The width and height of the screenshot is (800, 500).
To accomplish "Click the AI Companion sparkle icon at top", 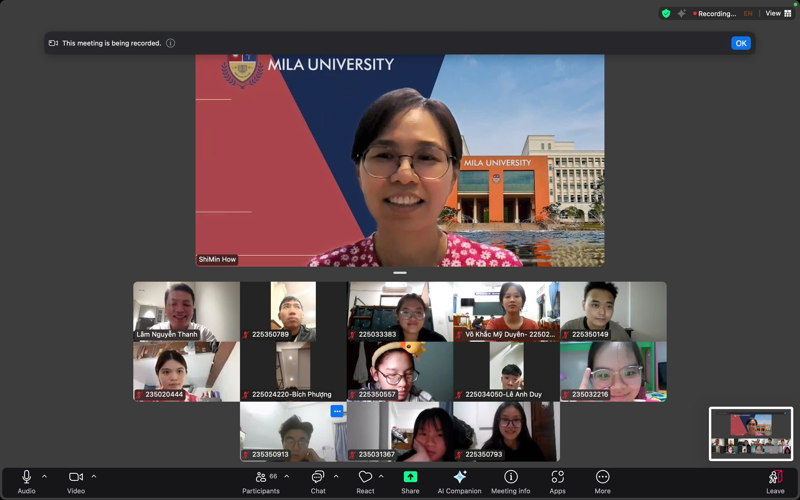I will click(681, 13).
